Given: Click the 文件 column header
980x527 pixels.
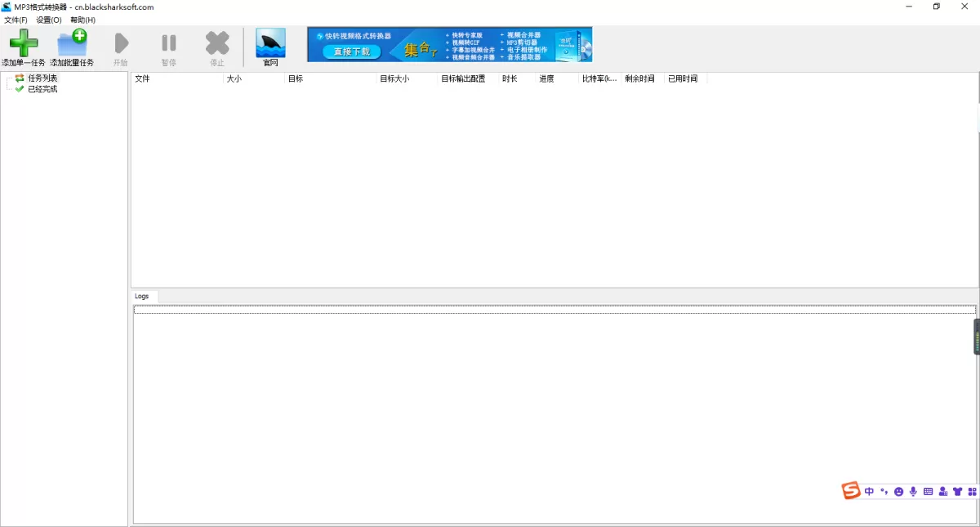Looking at the screenshot, I should [177, 78].
